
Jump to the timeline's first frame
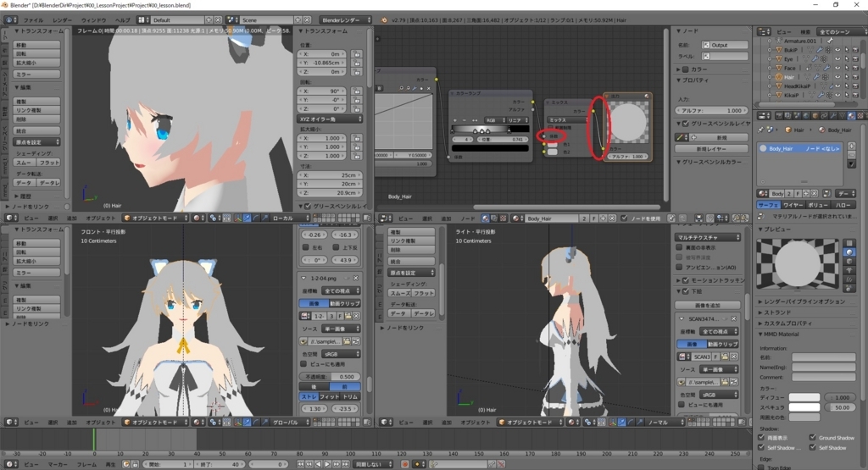coord(301,464)
